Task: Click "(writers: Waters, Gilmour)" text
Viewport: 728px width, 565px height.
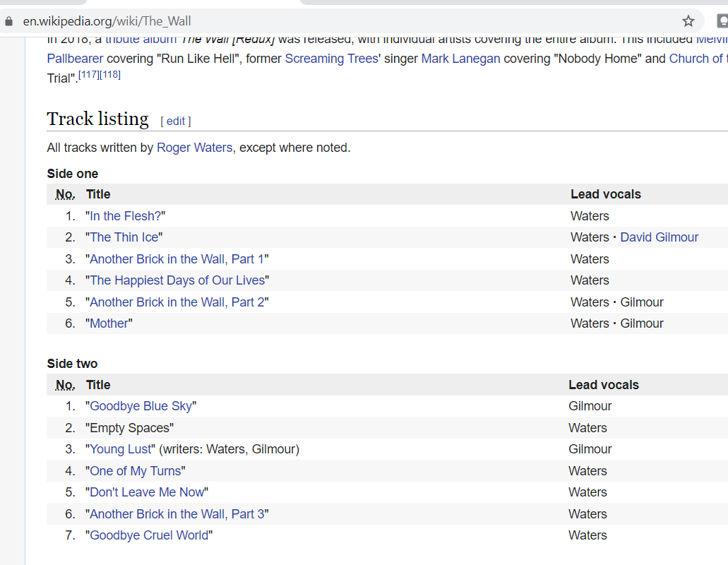Action: (x=229, y=449)
